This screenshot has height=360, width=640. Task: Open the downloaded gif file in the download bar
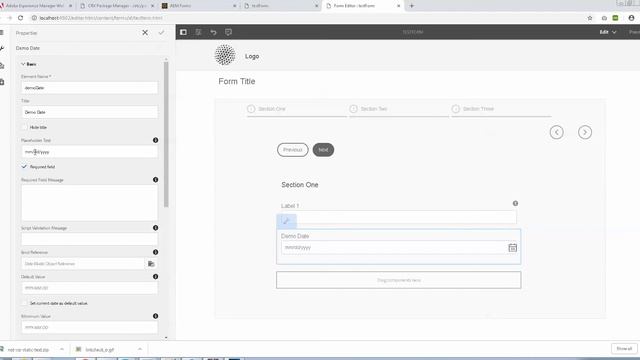100,349
